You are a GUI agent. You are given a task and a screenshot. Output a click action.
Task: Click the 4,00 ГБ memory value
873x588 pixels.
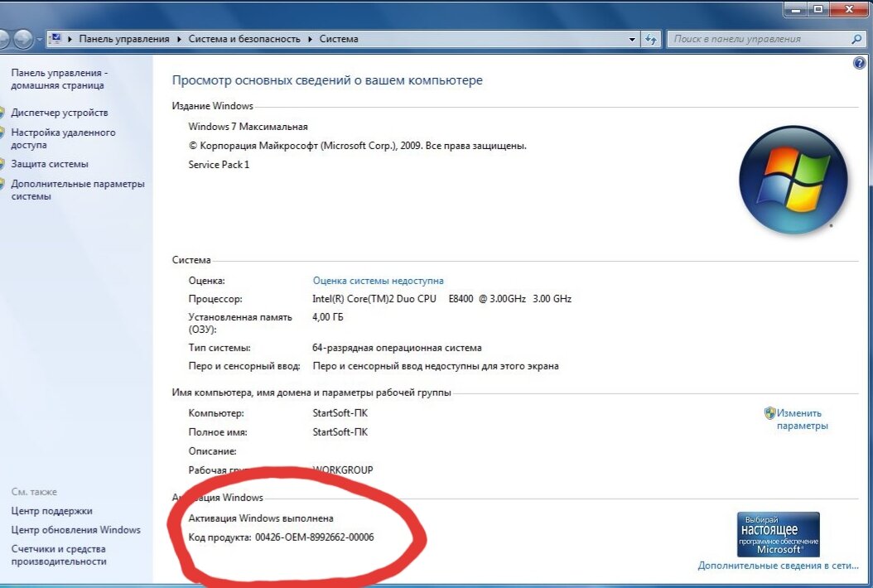pos(327,317)
